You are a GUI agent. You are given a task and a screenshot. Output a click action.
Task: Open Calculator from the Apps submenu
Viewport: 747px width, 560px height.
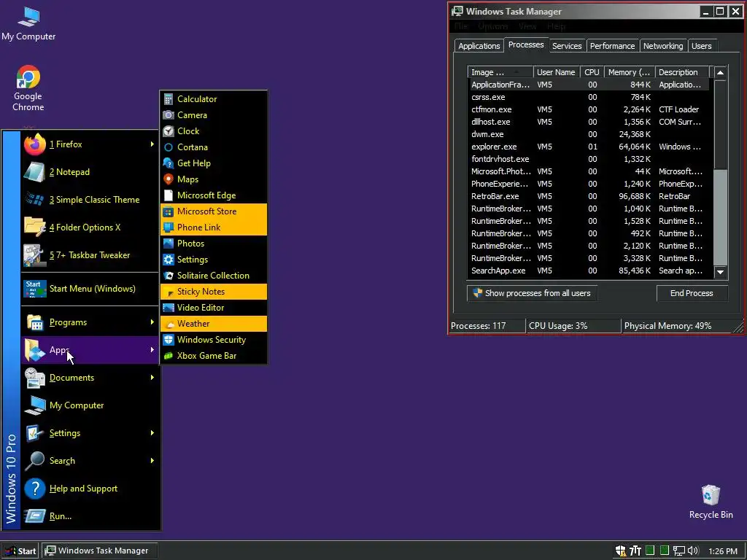pos(214,99)
